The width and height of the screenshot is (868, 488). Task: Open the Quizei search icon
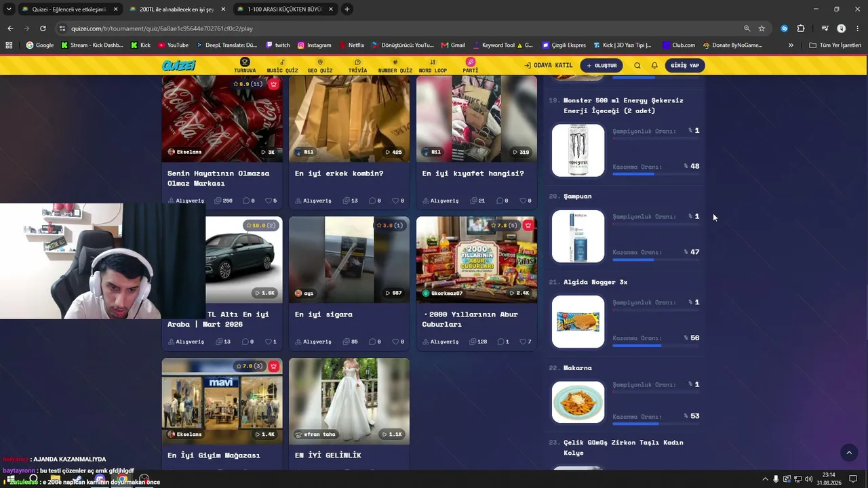[637, 66]
